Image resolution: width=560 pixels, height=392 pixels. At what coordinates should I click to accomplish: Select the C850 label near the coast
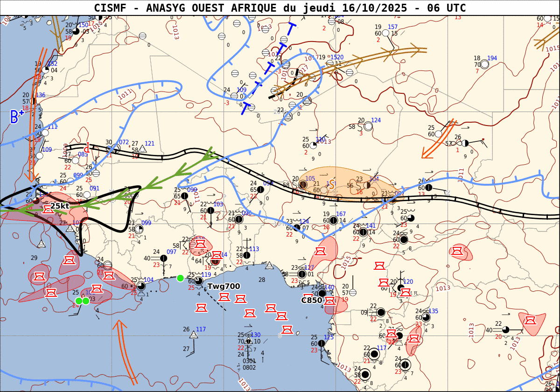point(312,300)
